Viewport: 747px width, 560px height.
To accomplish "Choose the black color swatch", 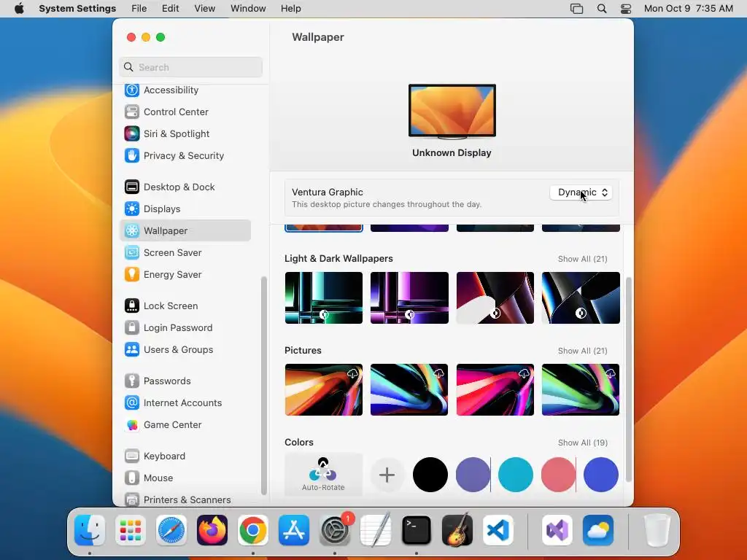I will pyautogui.click(x=430, y=475).
